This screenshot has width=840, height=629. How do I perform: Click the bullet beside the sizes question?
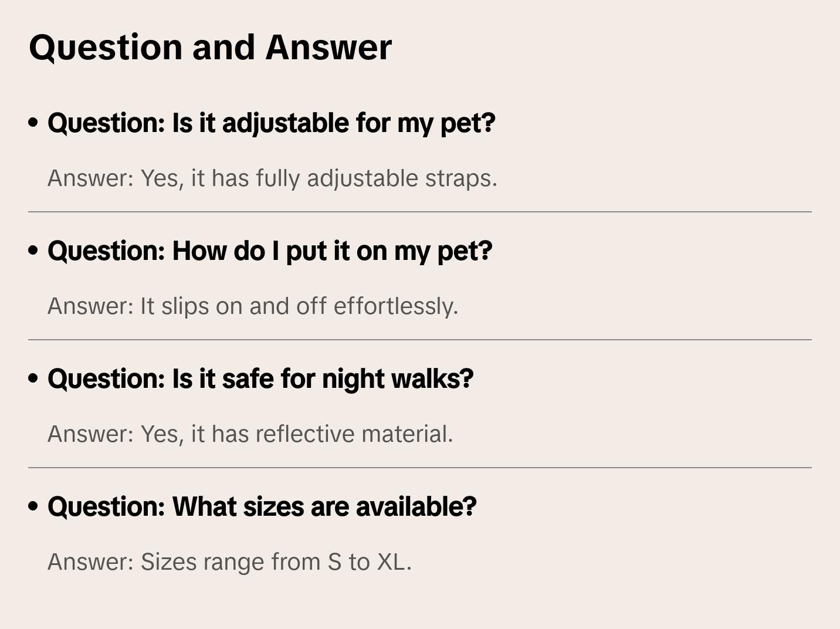pyautogui.click(x=33, y=507)
